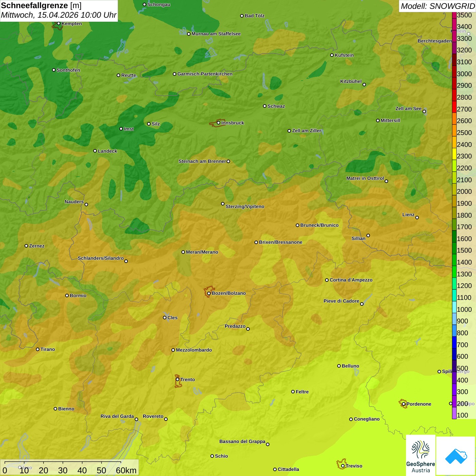Click the Zell am See location dot
The image size is (476, 476).
[424, 111]
